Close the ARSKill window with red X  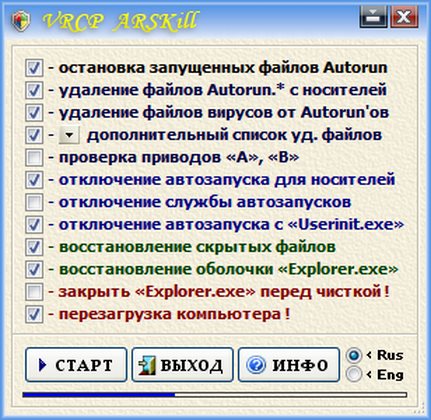pyautogui.click(x=404, y=17)
